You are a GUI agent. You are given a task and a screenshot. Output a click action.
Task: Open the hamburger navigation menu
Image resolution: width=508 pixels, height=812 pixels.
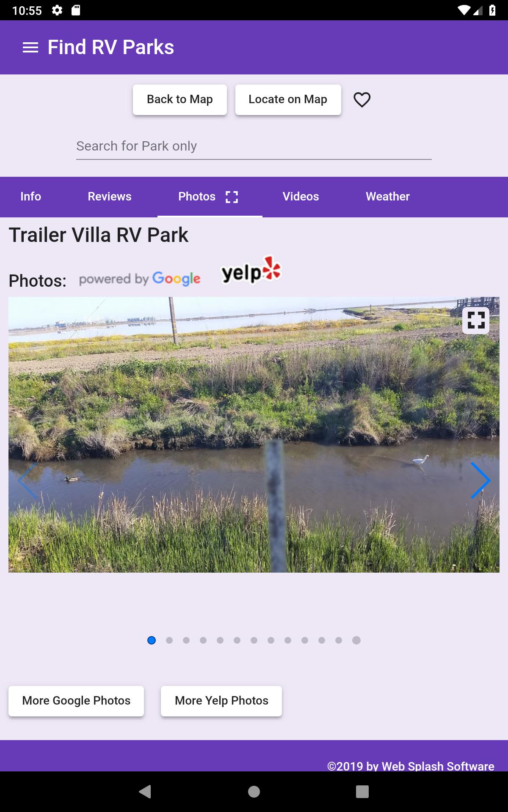pyautogui.click(x=30, y=47)
